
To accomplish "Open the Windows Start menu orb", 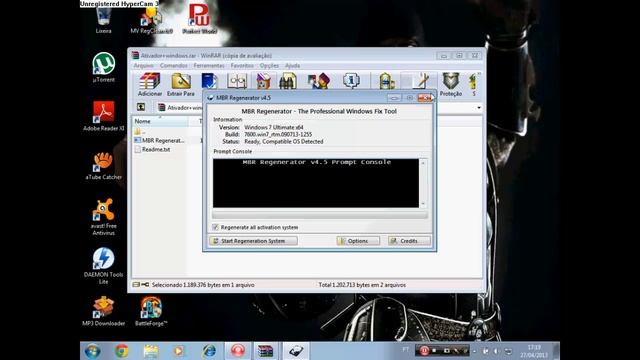I will click(93, 351).
